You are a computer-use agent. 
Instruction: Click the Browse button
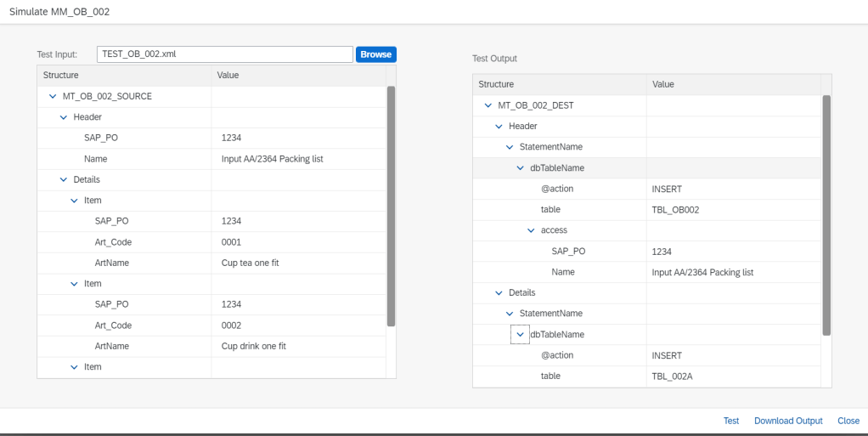pos(375,54)
